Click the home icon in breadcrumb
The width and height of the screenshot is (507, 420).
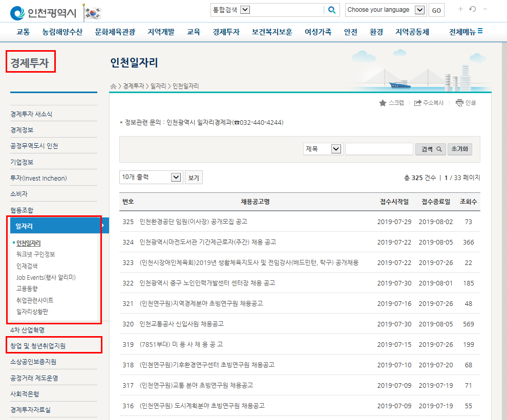pos(113,86)
